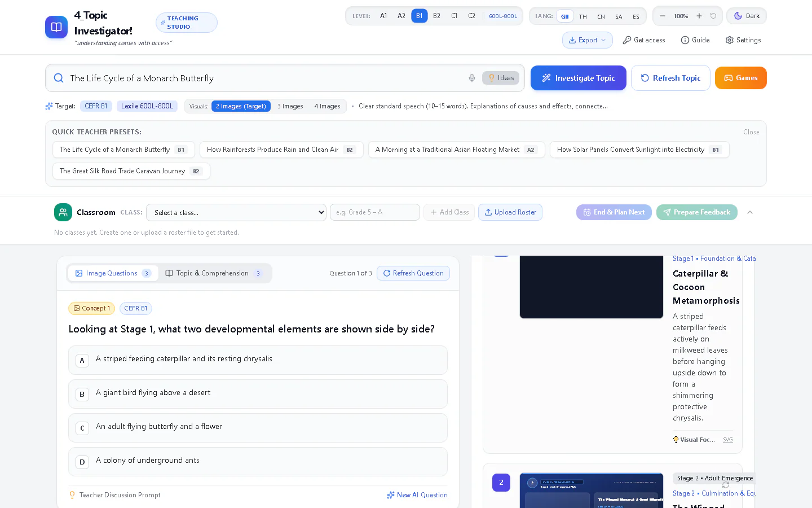Image resolution: width=812 pixels, height=508 pixels.
Task: Reset zoom with the circular arrow icon
Action: click(x=713, y=16)
